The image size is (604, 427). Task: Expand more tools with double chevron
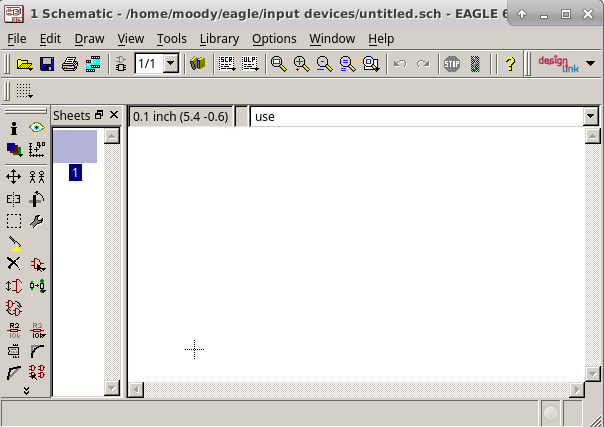[26, 391]
